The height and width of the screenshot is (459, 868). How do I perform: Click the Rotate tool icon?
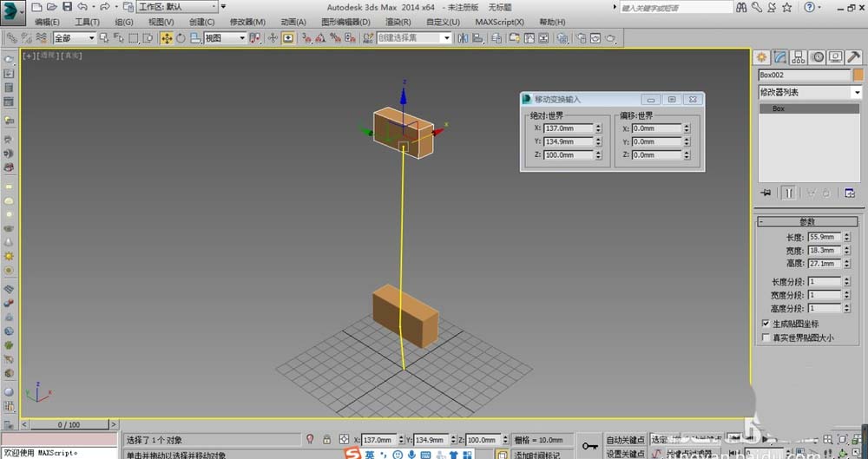181,38
